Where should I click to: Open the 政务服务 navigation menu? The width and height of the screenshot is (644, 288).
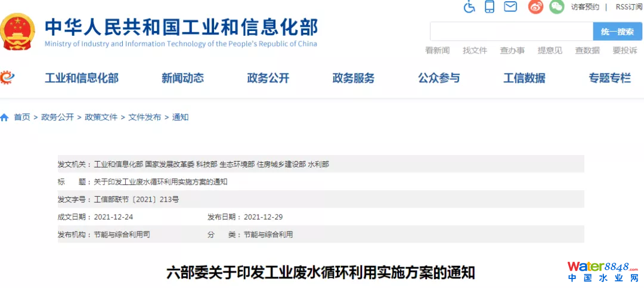click(354, 78)
